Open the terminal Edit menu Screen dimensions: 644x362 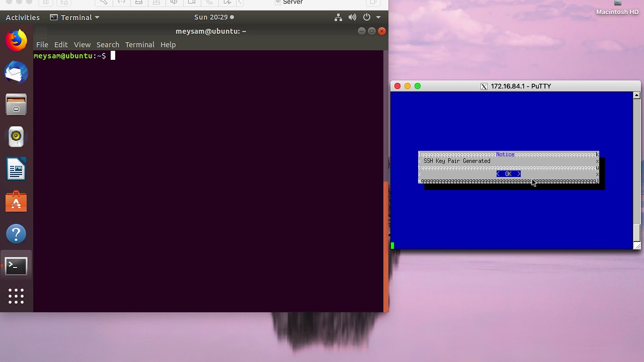pyautogui.click(x=61, y=45)
